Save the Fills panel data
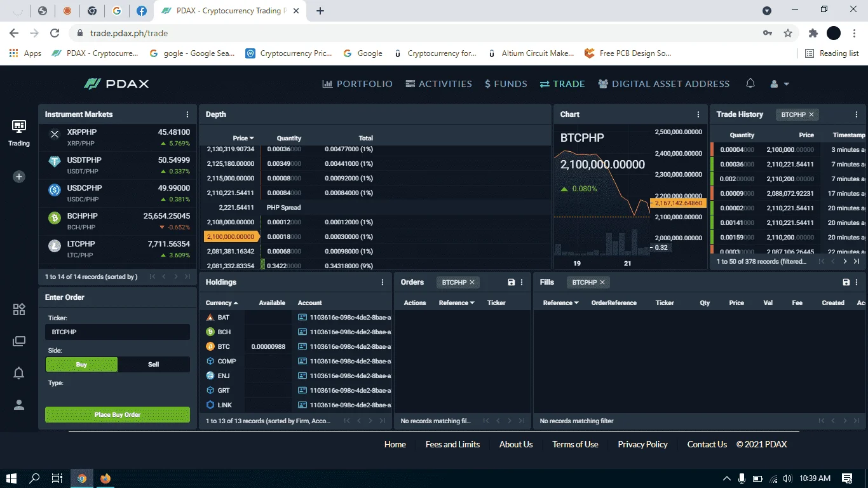Viewport: 868px width, 488px height. click(x=846, y=282)
